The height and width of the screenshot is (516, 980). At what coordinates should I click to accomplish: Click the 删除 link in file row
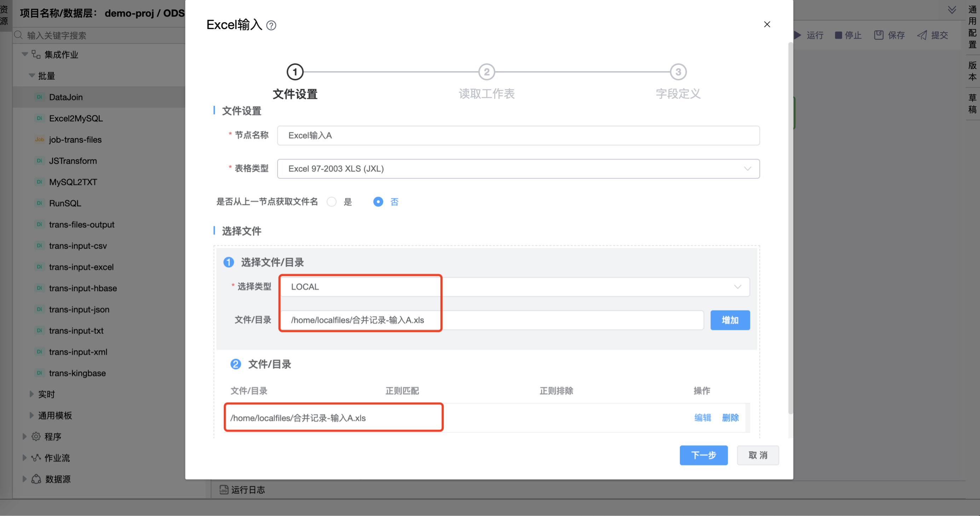[x=730, y=418]
